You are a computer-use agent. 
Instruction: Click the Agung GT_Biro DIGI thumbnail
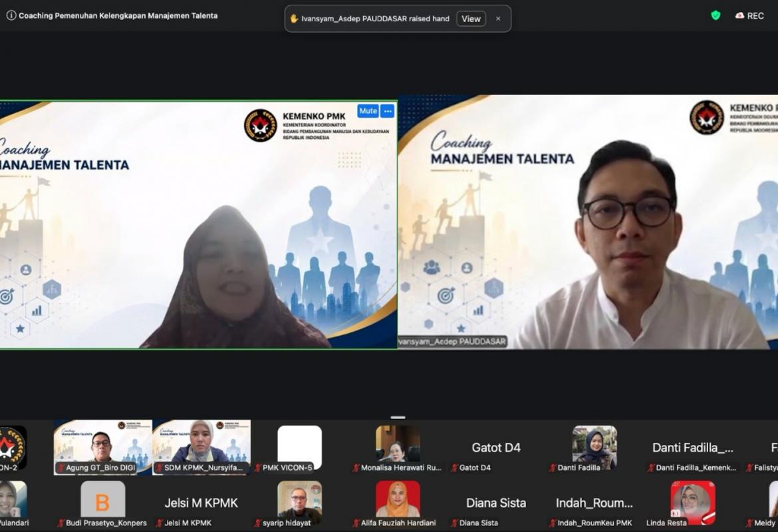pos(102,447)
